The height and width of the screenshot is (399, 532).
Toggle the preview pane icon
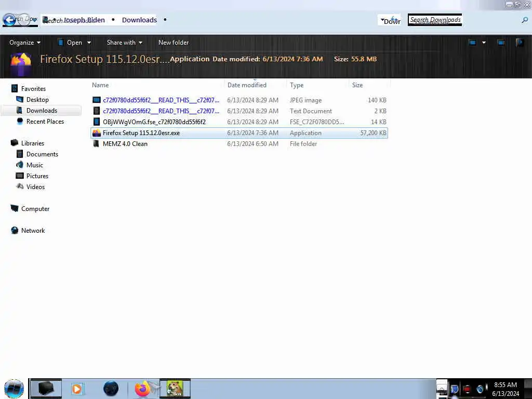click(x=501, y=43)
